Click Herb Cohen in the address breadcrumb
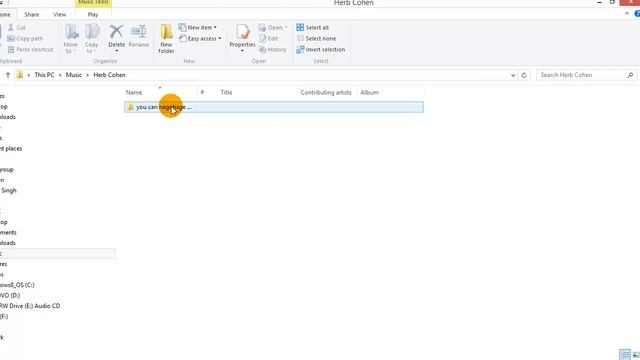 coord(109,75)
